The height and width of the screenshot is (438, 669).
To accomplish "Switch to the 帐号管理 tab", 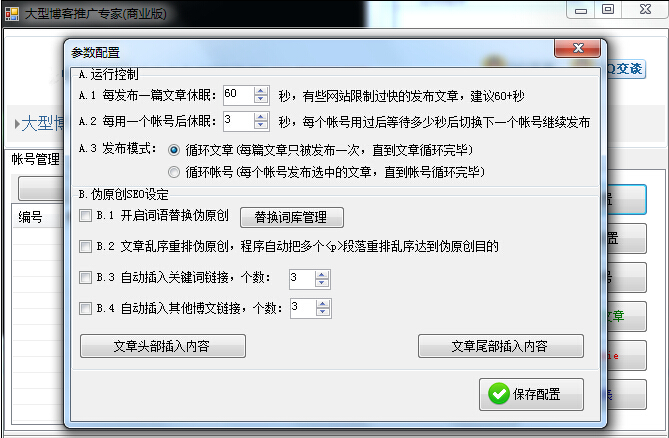I will pos(35,159).
